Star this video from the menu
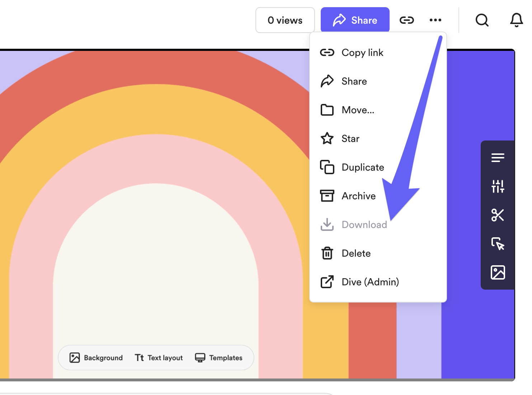Screen dimensions: 532x395 coord(350,139)
